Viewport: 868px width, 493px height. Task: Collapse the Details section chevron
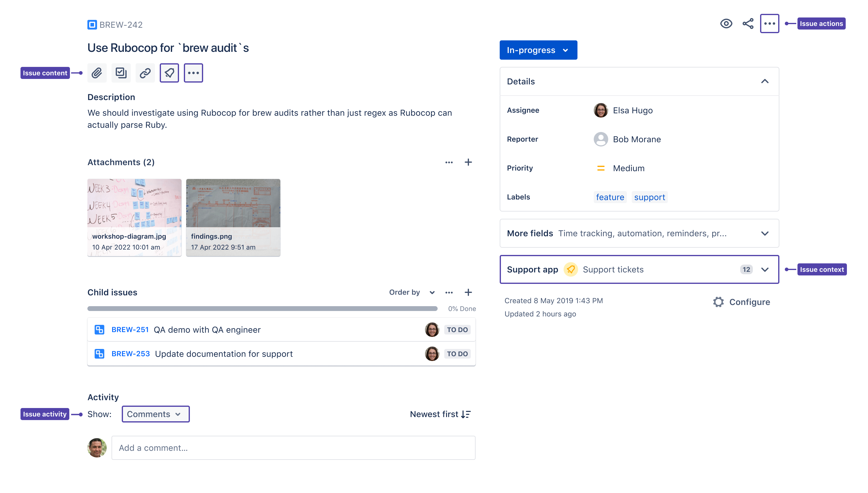[765, 81]
